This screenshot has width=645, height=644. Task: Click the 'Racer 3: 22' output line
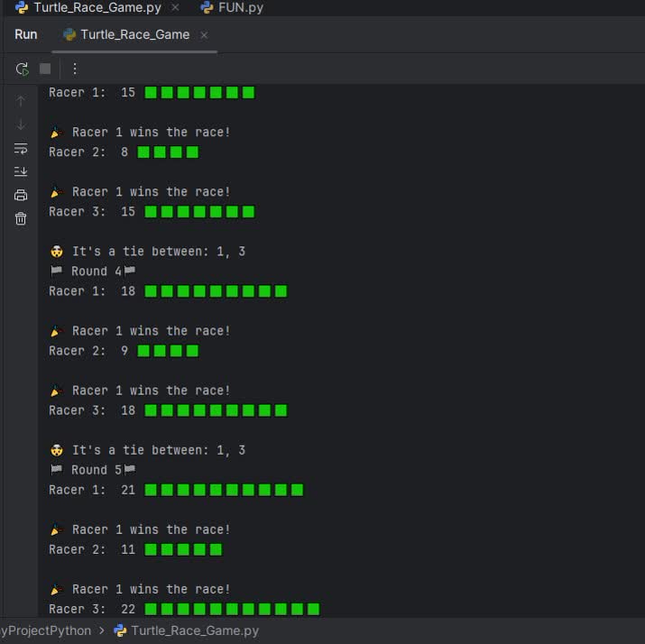(x=184, y=609)
